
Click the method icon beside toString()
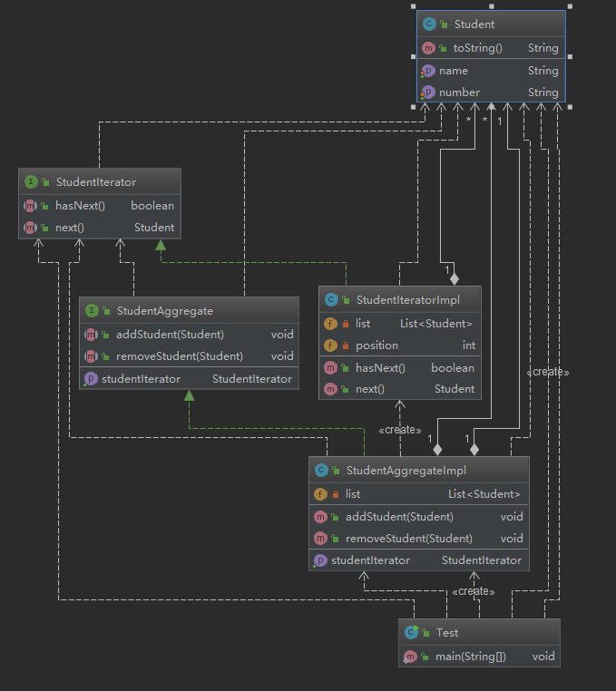428,48
